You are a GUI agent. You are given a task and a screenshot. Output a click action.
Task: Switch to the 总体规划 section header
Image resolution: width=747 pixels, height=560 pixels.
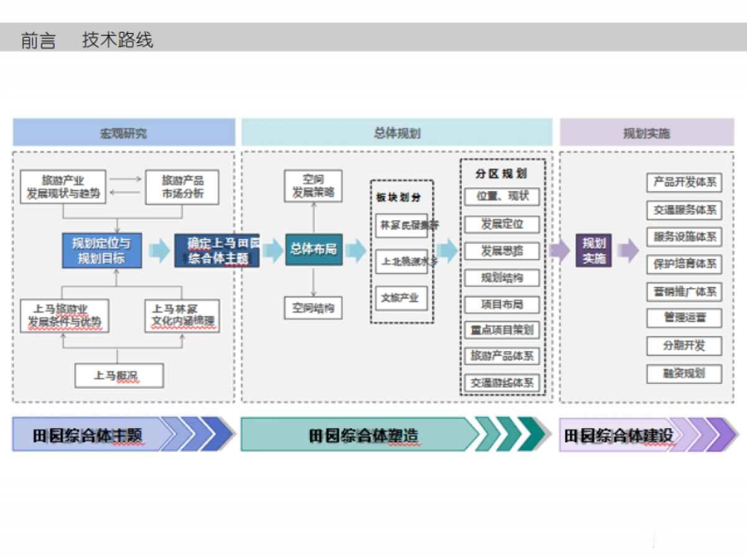click(x=397, y=131)
